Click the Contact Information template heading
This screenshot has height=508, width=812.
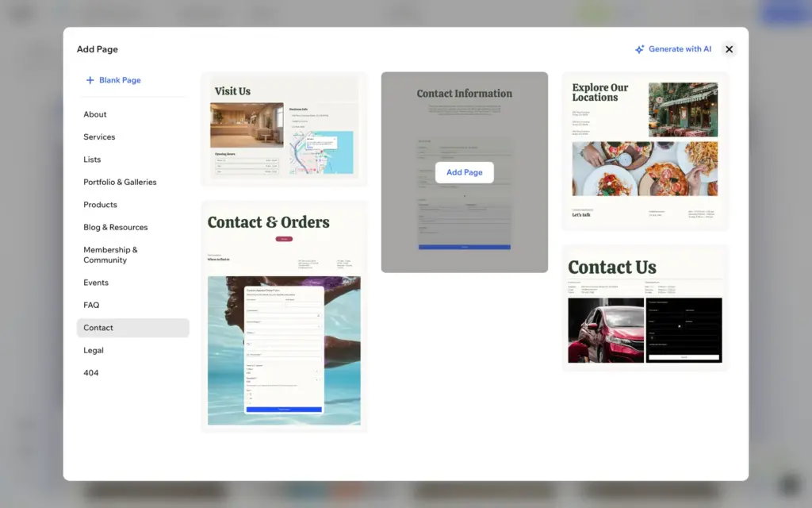click(x=465, y=94)
